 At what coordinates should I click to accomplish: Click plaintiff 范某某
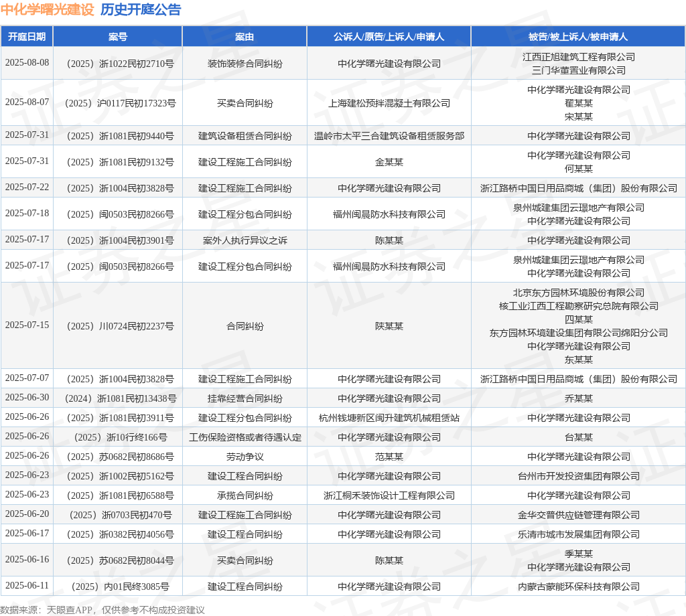[389, 457]
